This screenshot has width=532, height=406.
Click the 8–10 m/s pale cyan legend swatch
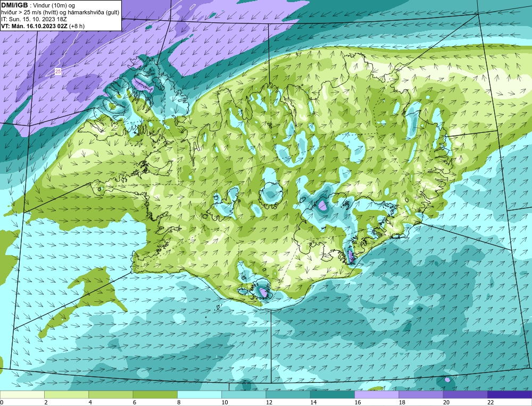(x=199, y=394)
